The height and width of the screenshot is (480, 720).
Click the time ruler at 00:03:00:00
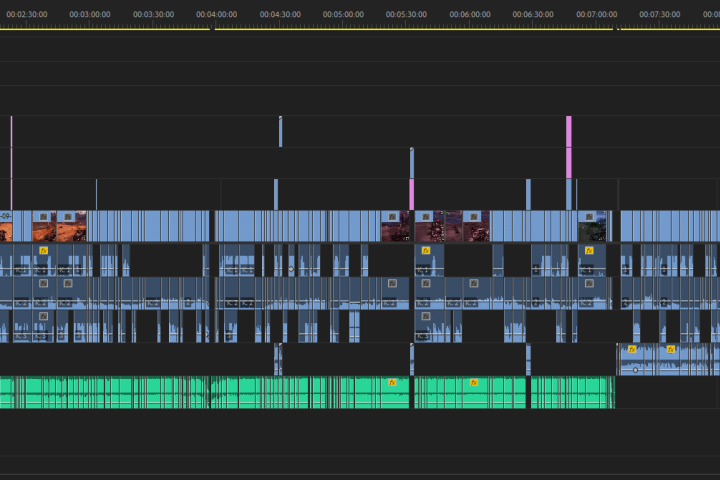90,15
